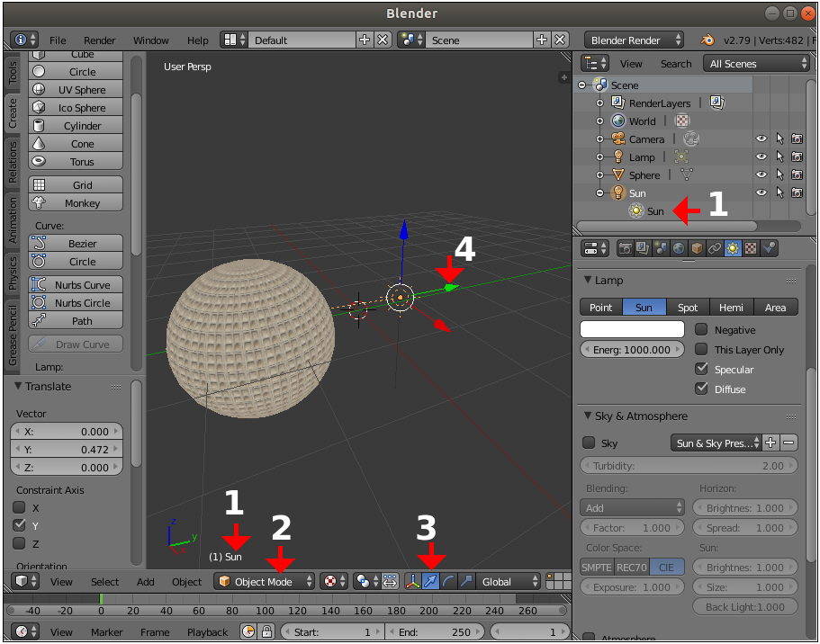
Task: Add a UV Sphere mesh
Action: point(76,89)
